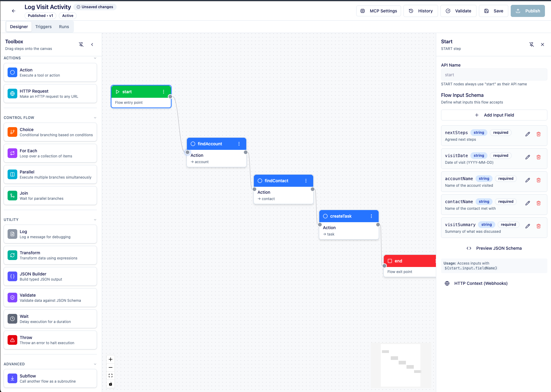
Task: Open the findAccount node options menu
Action: 239,144
